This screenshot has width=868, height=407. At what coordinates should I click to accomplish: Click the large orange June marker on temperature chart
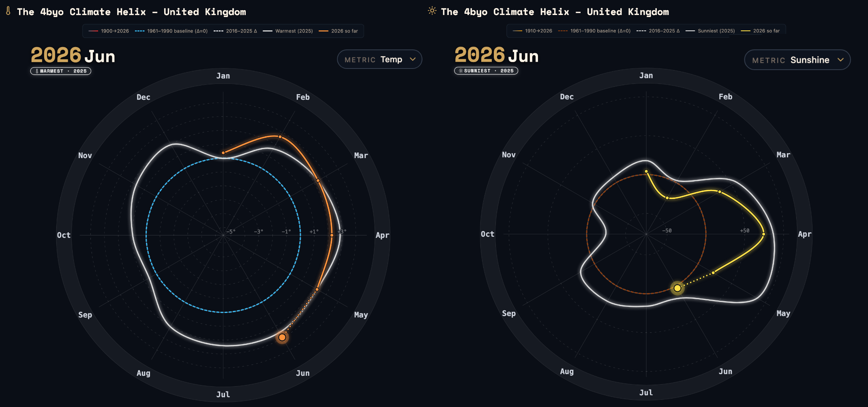pos(282,337)
